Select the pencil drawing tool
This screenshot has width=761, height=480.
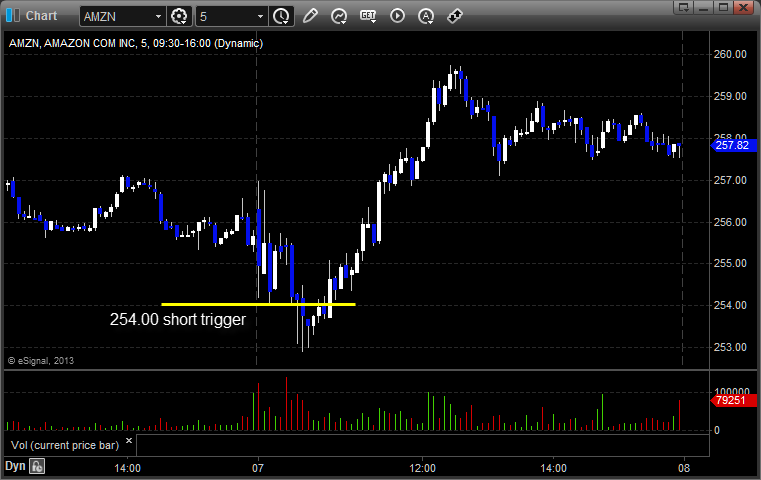(x=310, y=16)
